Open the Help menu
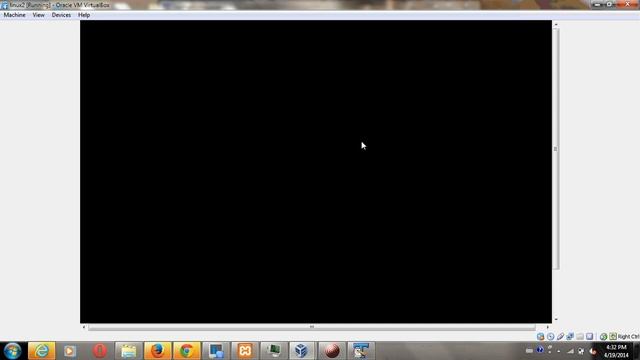The width and height of the screenshot is (640, 360). pyautogui.click(x=84, y=15)
